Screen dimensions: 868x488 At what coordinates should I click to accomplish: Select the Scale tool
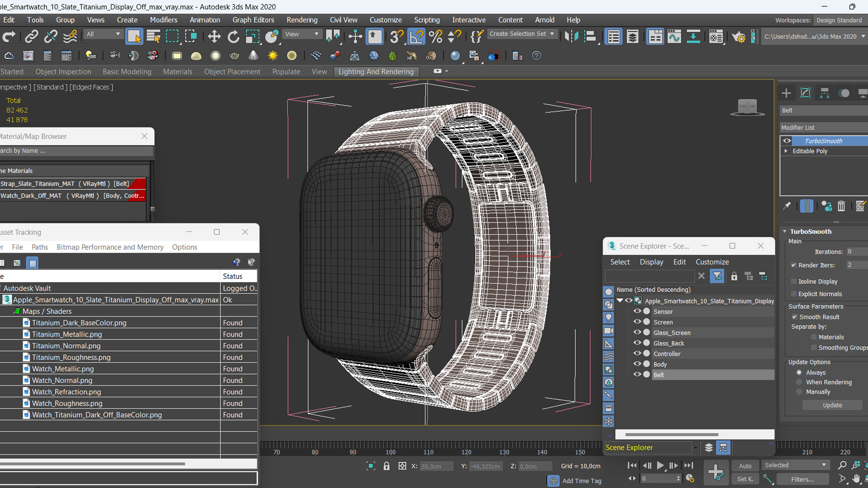[x=252, y=37]
